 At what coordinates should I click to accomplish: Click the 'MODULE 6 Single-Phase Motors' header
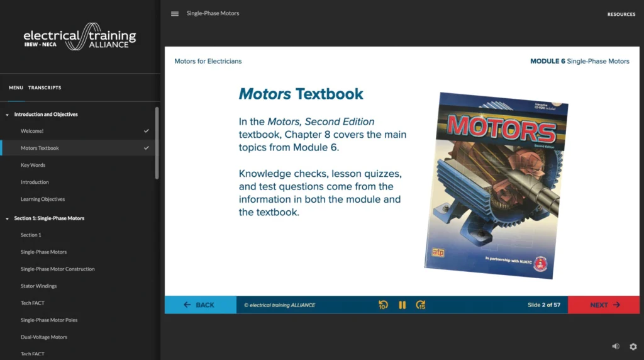pos(579,61)
